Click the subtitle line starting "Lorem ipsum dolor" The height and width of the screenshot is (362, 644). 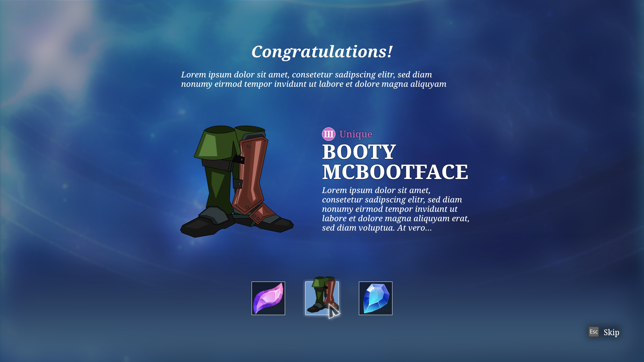(307, 74)
